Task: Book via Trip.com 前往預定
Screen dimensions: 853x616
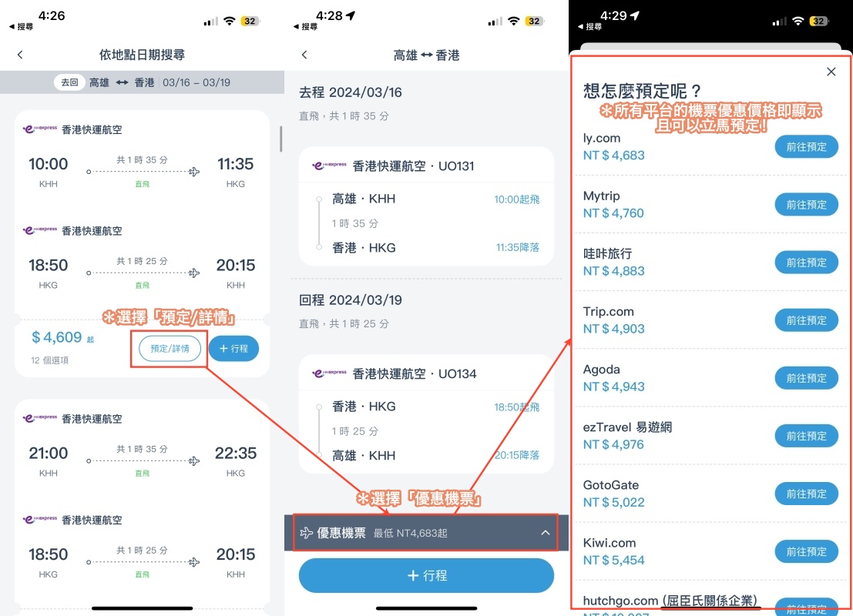Action: (806, 320)
